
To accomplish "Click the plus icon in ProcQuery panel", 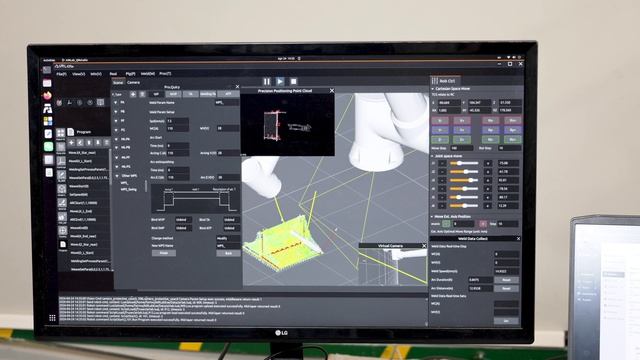I will click(133, 94).
